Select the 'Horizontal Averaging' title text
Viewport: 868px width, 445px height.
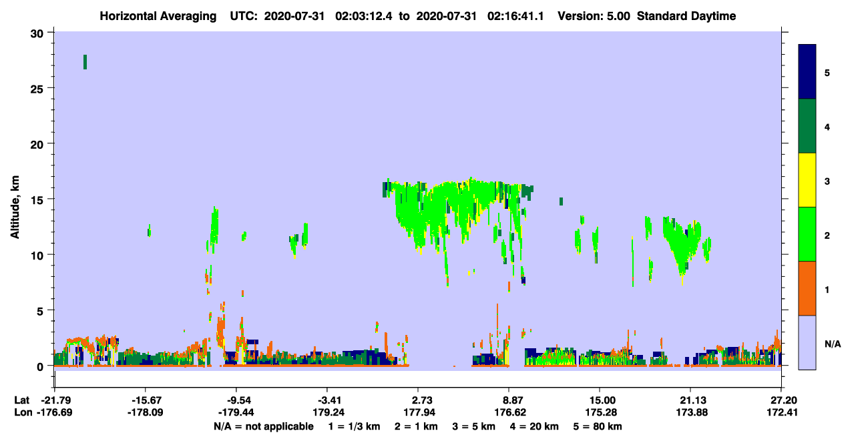pos(158,16)
